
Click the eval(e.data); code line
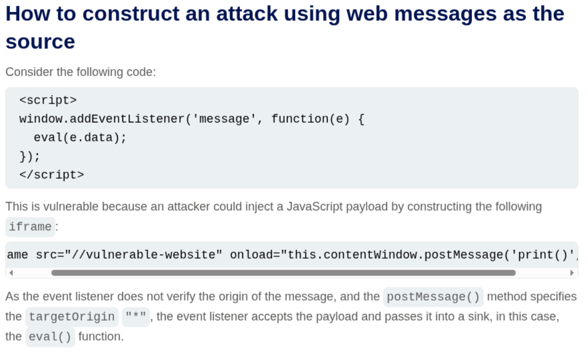(x=80, y=137)
